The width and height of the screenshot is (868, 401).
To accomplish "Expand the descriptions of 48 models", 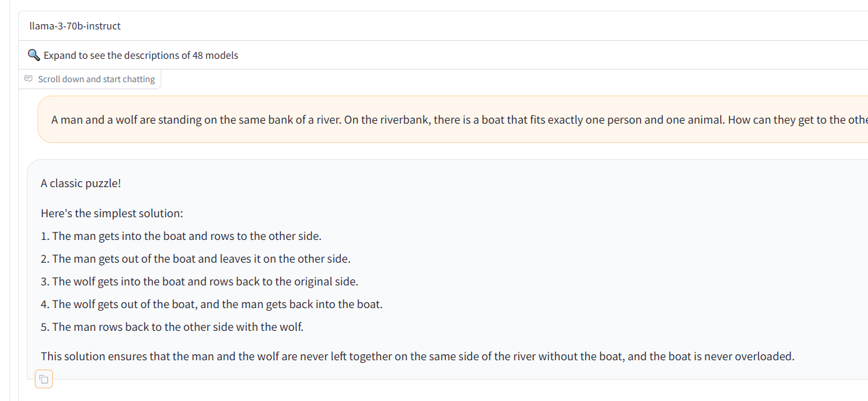I will [140, 55].
